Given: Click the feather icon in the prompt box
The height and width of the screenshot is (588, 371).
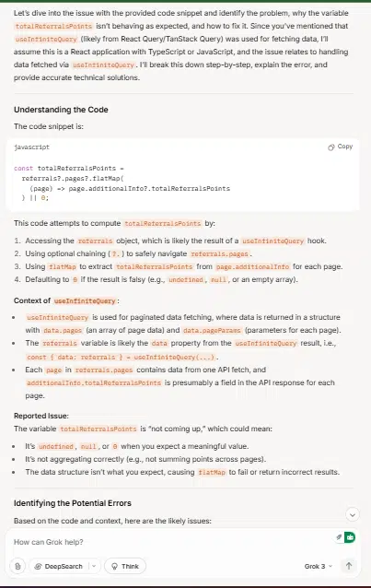Looking at the screenshot, I should 339,537.
